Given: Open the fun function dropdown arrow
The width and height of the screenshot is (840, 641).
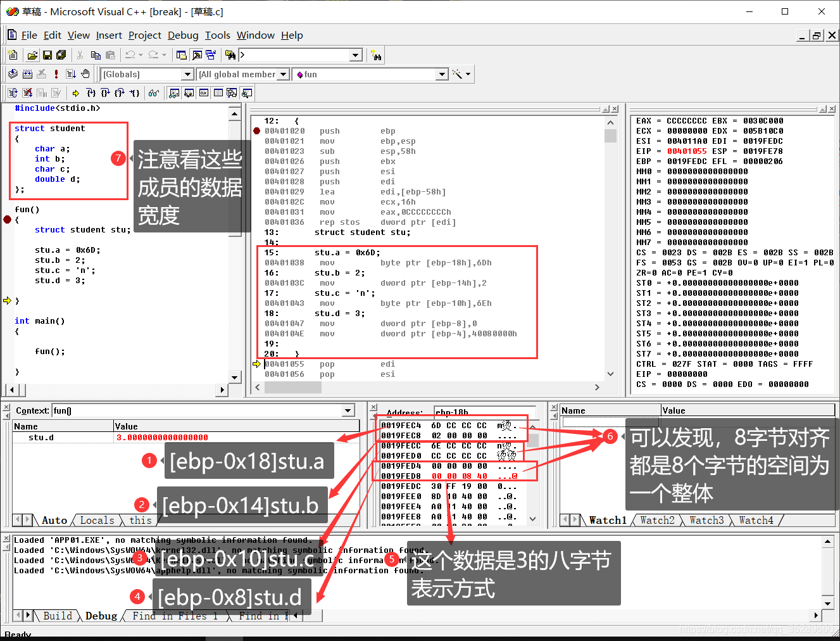Looking at the screenshot, I should pyautogui.click(x=442, y=74).
